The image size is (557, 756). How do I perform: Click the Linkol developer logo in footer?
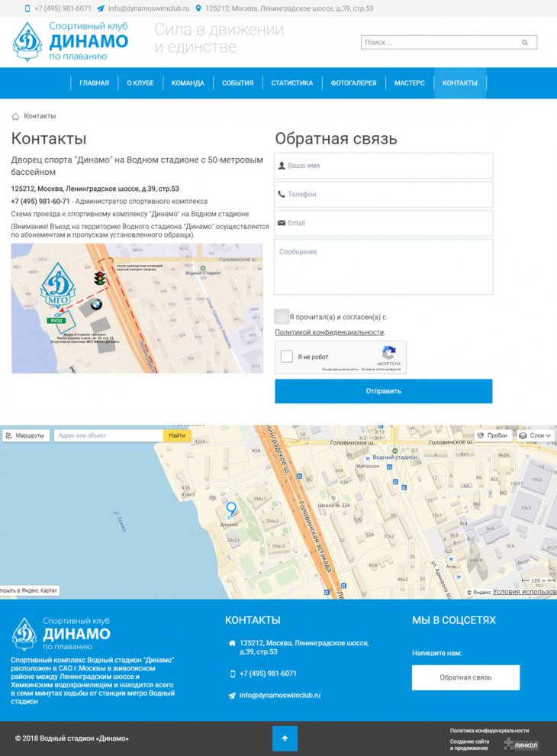pos(521,745)
